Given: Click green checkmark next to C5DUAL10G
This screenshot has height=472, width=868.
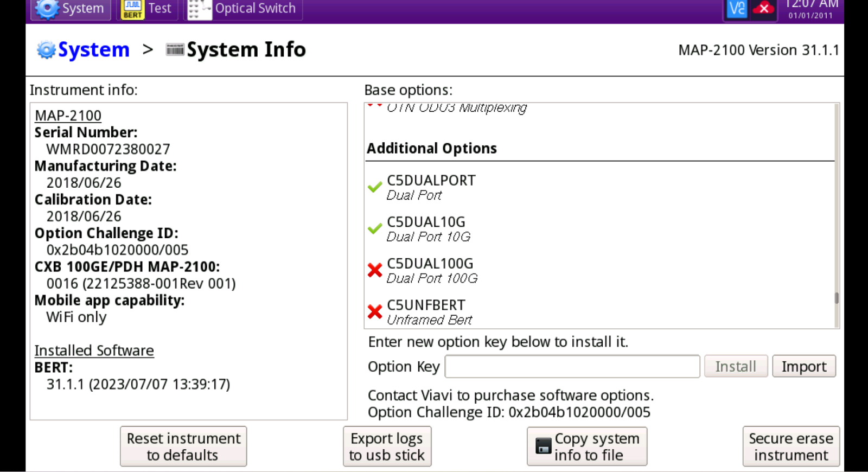Looking at the screenshot, I should (x=375, y=228).
